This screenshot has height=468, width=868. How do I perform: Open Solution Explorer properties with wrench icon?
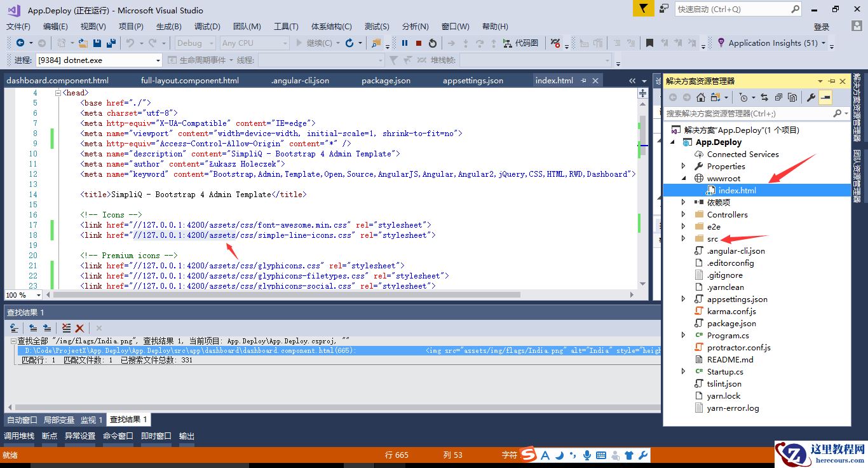coord(811,98)
